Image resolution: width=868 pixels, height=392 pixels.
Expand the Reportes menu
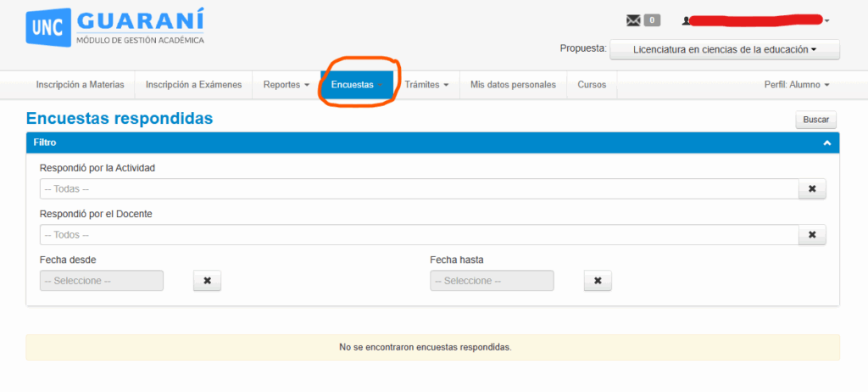tap(286, 85)
